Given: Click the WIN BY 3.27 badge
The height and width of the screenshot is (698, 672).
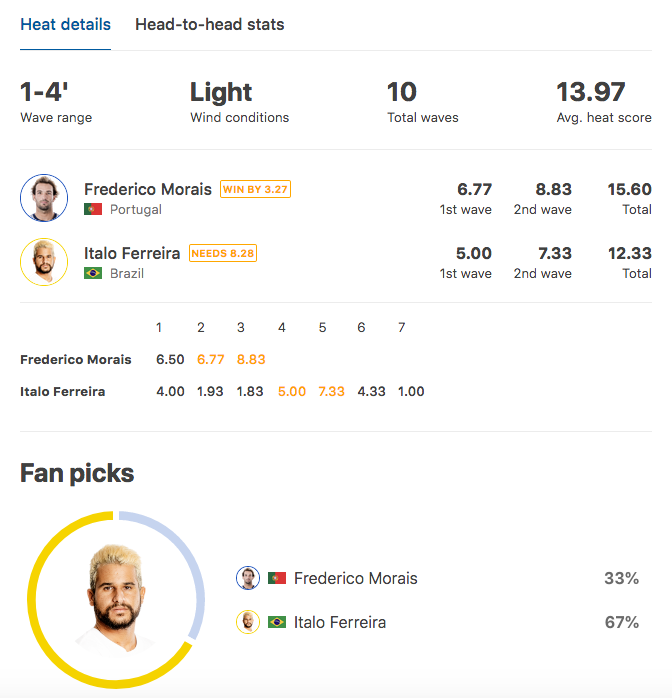Looking at the screenshot, I should pos(255,189).
